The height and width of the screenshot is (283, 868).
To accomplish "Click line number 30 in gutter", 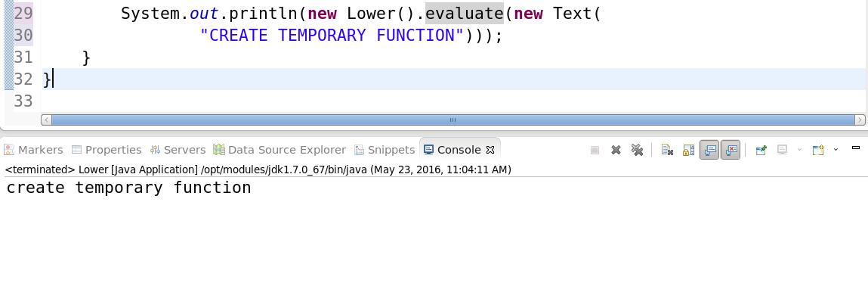I will pyautogui.click(x=23, y=36).
